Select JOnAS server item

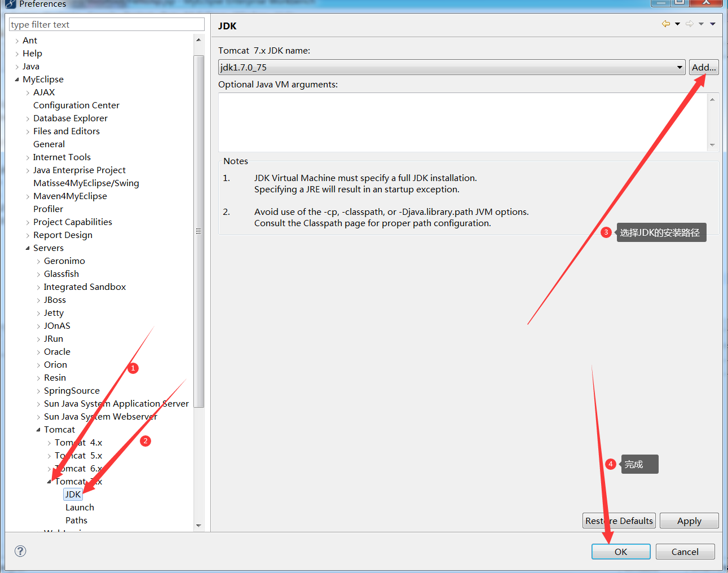coord(57,325)
